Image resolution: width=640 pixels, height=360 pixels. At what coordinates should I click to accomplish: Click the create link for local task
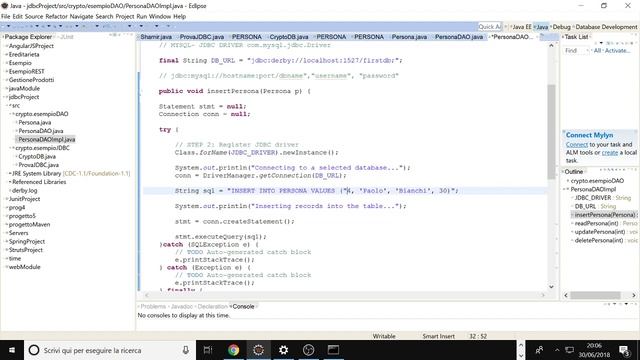click(610, 152)
